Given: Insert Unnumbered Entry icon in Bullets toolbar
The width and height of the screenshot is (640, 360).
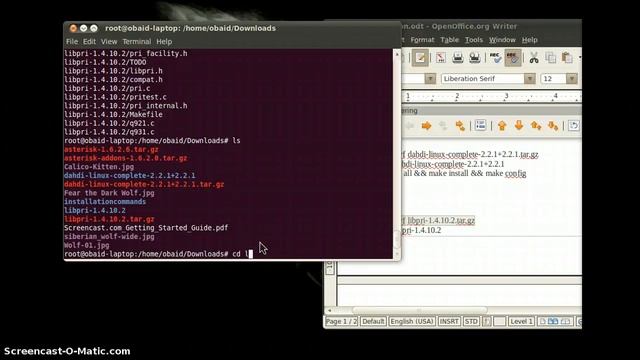Looking at the screenshot, I should click(481, 125).
